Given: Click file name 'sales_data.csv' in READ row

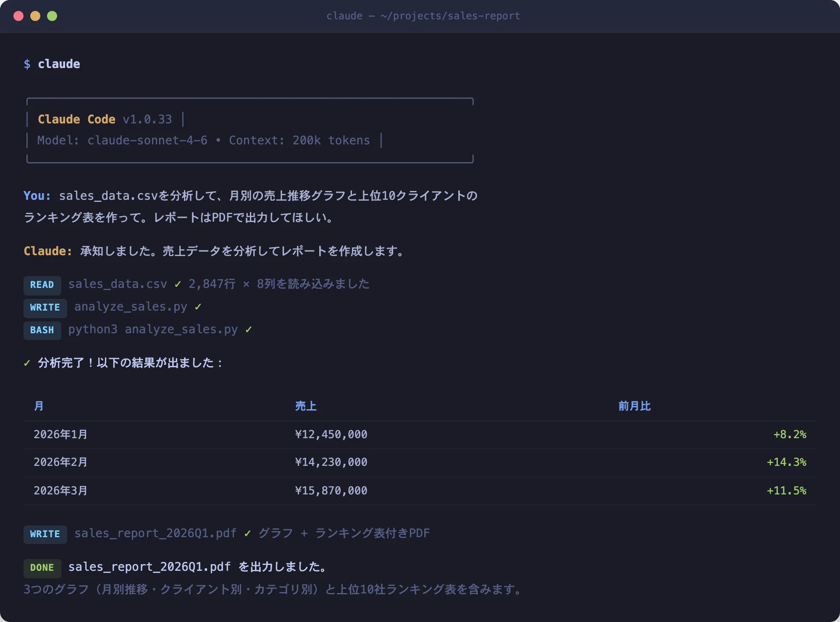Looking at the screenshot, I should (x=118, y=284).
